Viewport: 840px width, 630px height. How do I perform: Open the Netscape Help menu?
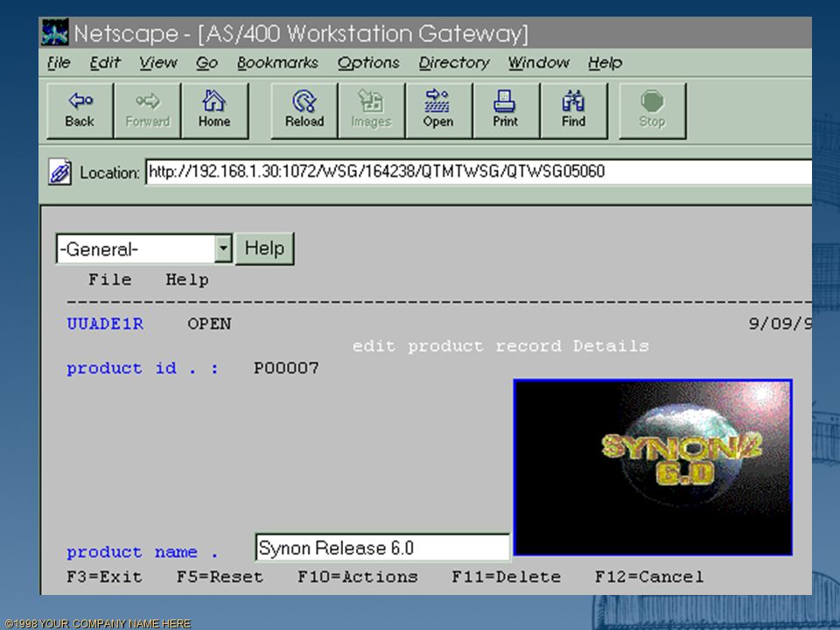click(x=605, y=63)
